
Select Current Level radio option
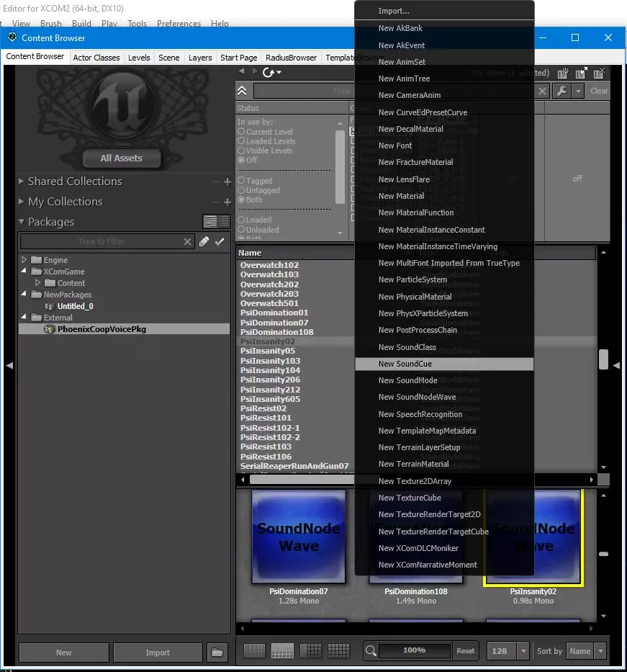[x=241, y=132]
